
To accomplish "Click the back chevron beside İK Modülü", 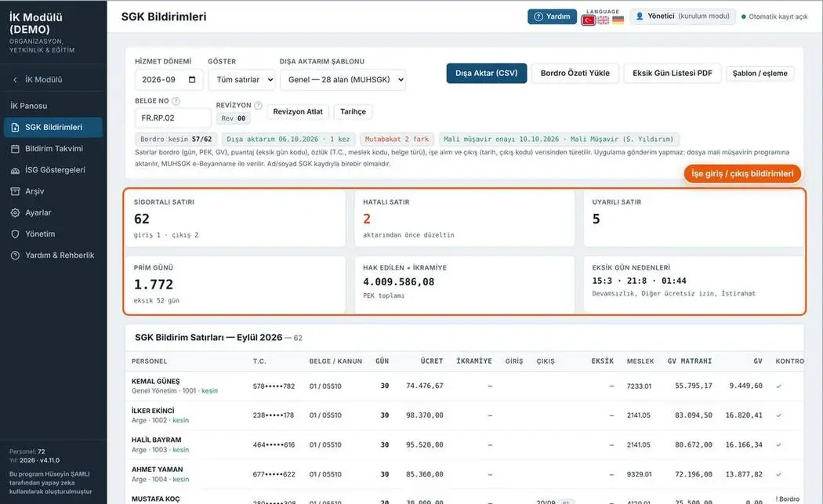I will [x=15, y=80].
